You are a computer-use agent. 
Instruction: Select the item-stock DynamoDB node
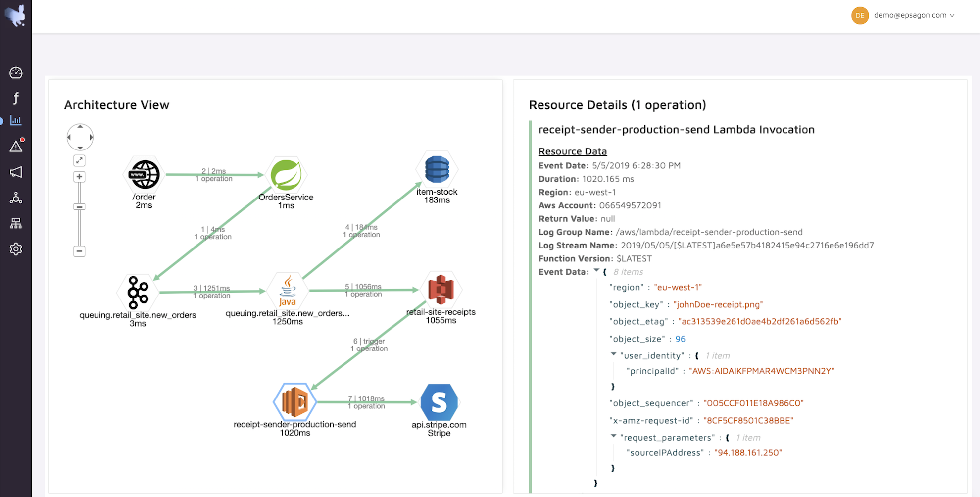(437, 169)
